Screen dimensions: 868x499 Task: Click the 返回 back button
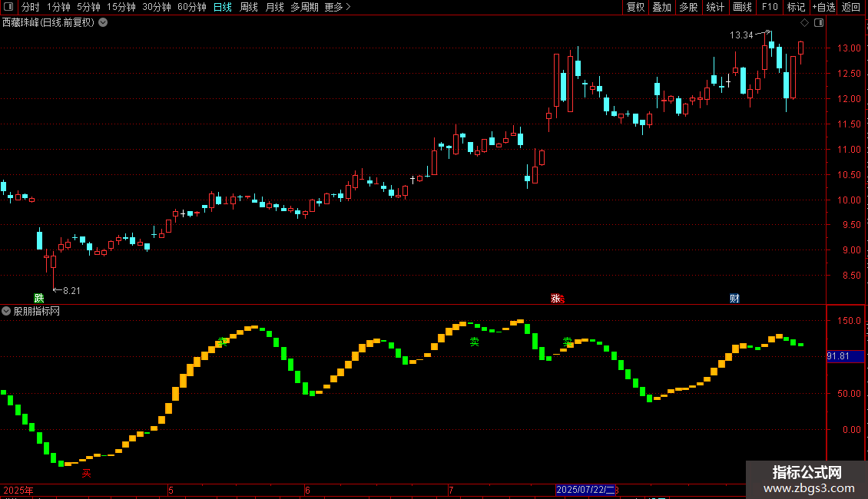click(851, 7)
